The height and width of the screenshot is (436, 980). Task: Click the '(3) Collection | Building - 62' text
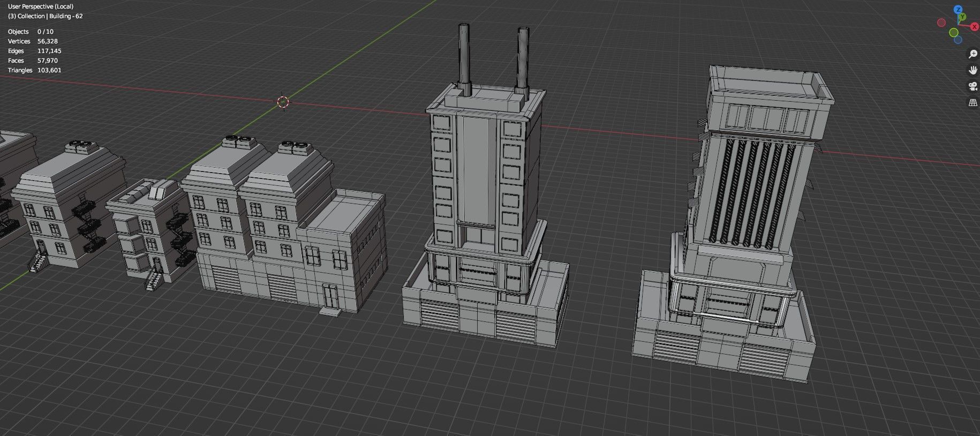click(x=46, y=16)
